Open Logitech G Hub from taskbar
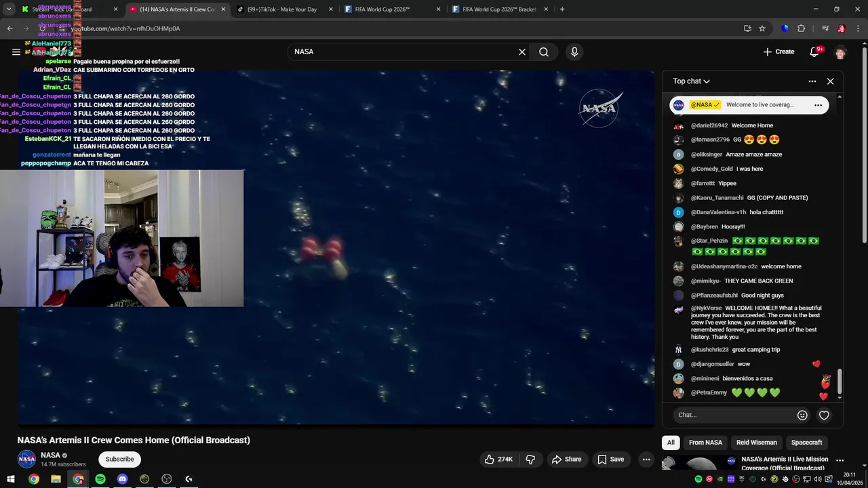 189,479
